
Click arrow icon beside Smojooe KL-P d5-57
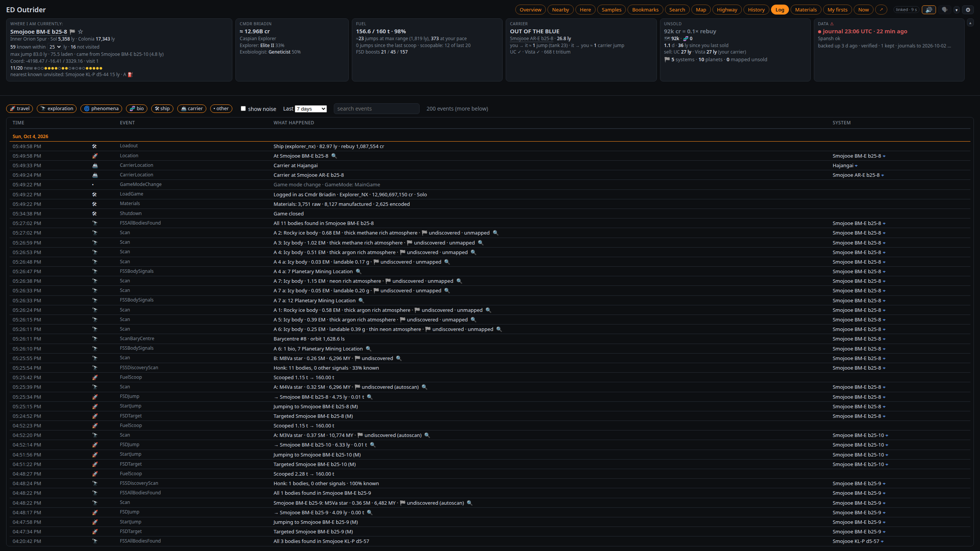coord(882,541)
